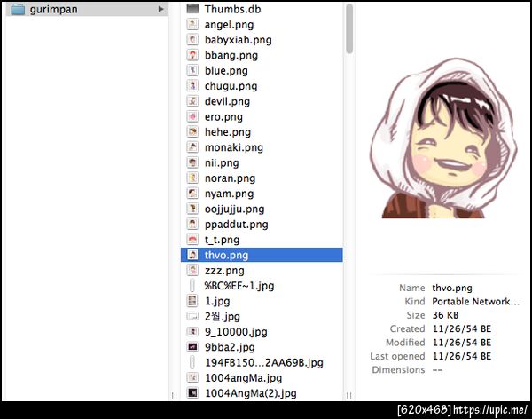Click the bbang.png file icon
This screenshot has height=419, width=532.
point(192,55)
